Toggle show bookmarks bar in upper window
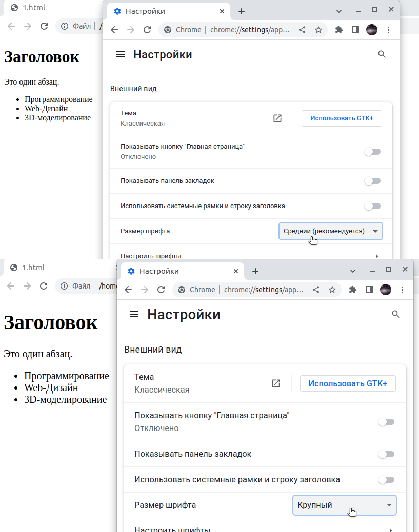This screenshot has width=419, height=532. (x=372, y=181)
